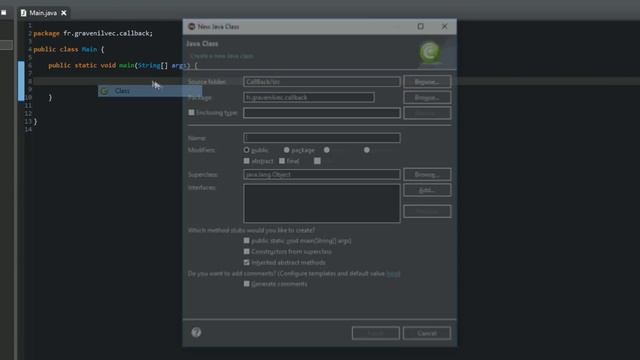Click the class Name input field

[x=322, y=138]
